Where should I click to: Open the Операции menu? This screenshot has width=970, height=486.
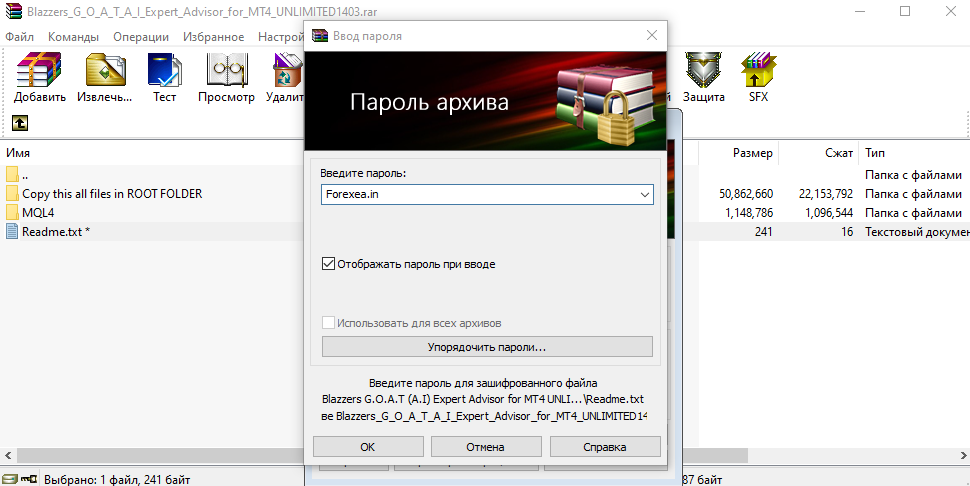point(141,36)
